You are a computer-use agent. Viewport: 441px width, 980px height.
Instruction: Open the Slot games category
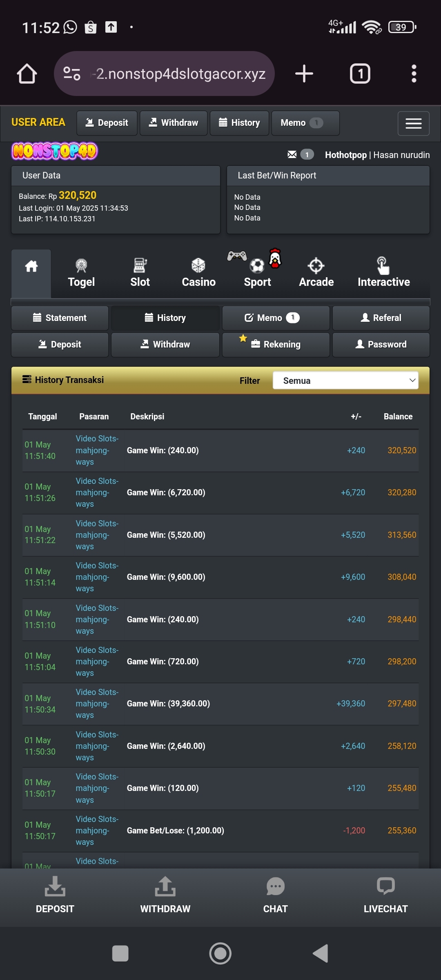(x=140, y=273)
